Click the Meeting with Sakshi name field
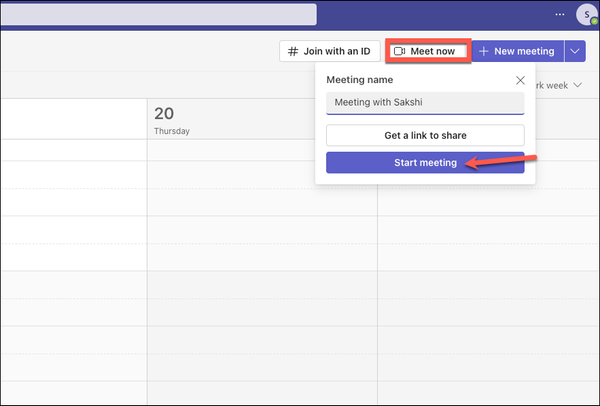The height and width of the screenshot is (406, 600). click(425, 104)
